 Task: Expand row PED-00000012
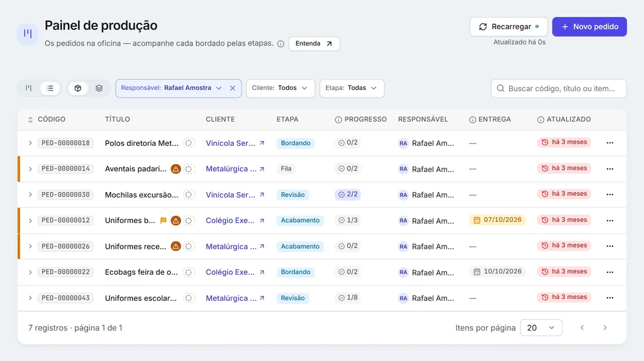coord(30,221)
